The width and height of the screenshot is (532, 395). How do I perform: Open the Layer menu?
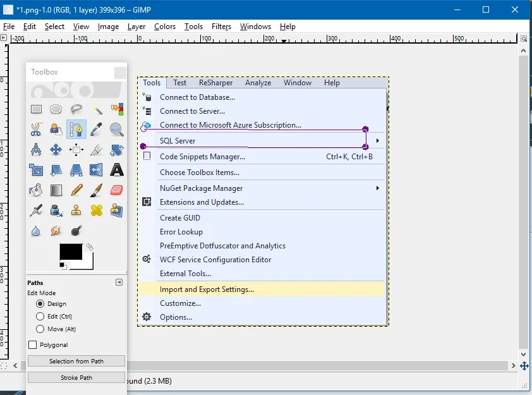[x=136, y=27]
